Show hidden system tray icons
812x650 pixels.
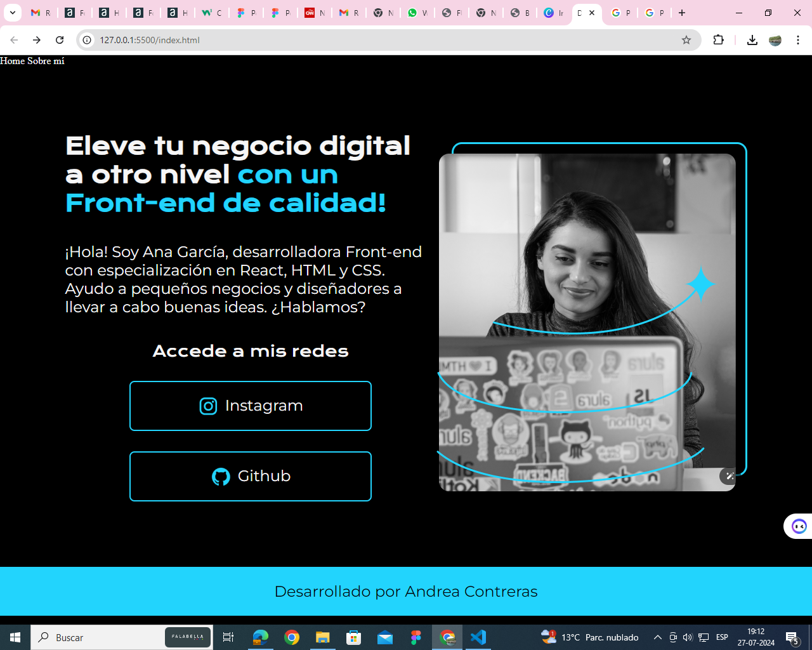point(658,637)
